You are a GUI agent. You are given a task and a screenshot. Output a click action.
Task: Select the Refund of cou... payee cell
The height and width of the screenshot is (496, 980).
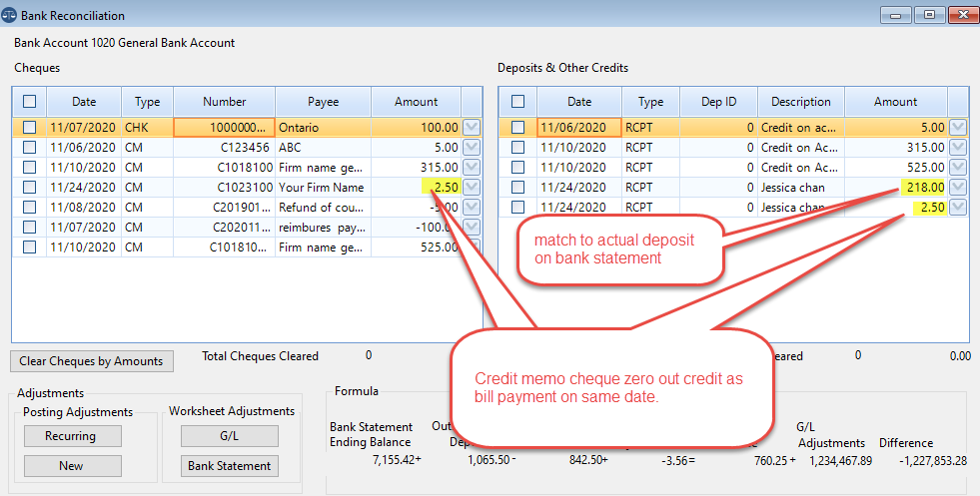click(x=323, y=208)
